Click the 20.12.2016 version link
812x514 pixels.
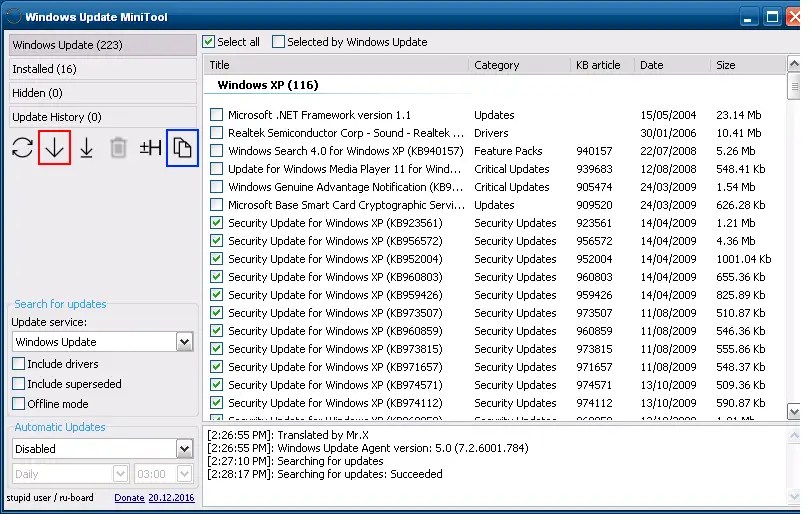tap(171, 497)
